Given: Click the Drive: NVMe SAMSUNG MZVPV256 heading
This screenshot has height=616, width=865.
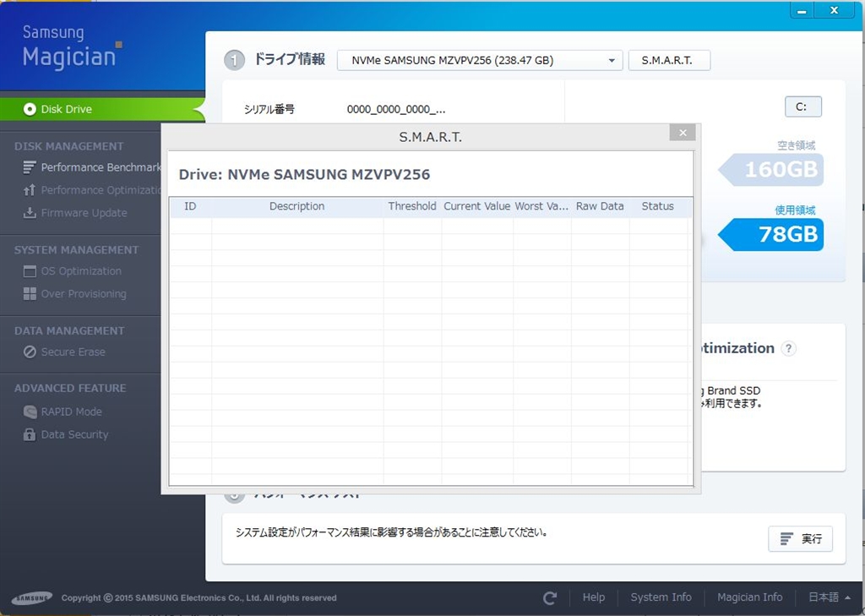Looking at the screenshot, I should coord(304,174).
